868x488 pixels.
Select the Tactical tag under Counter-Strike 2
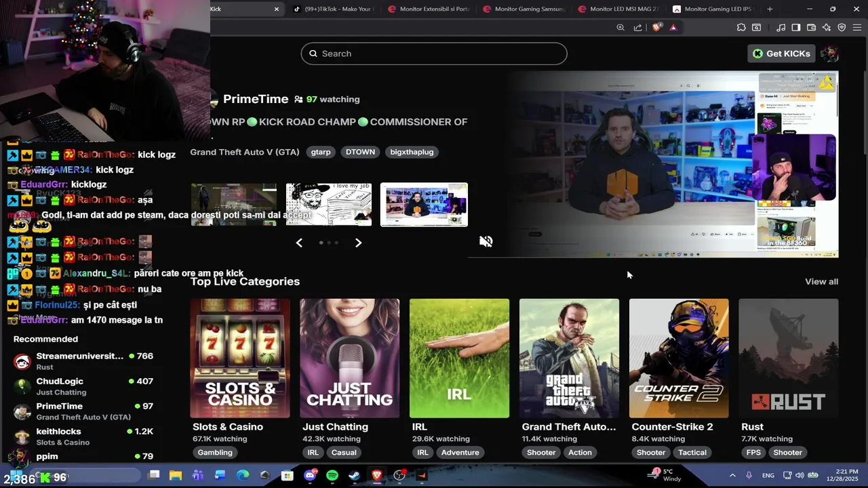coord(692,452)
